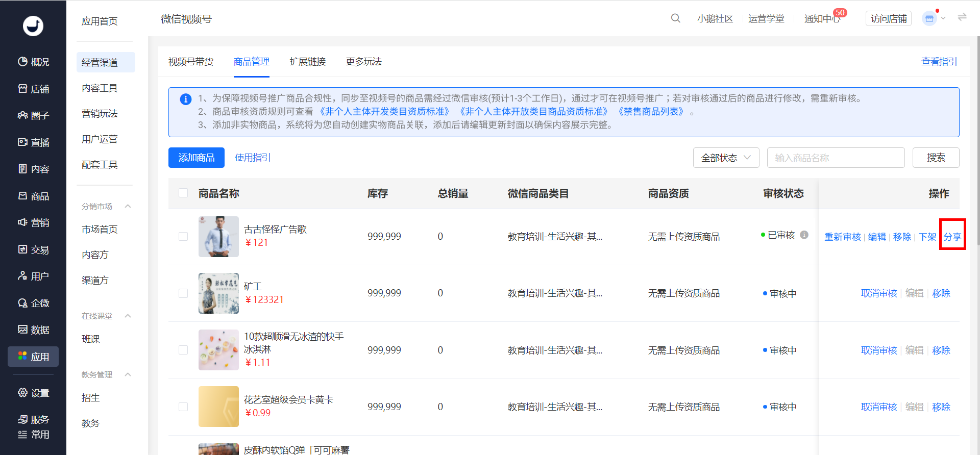Open the 交易 transactions sidebar item
The height and width of the screenshot is (455, 980).
[x=33, y=250]
